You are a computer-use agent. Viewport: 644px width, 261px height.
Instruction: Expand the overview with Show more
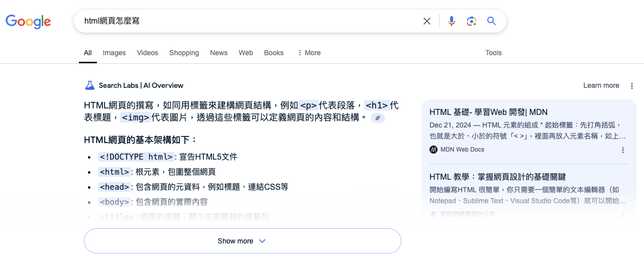coord(242,241)
